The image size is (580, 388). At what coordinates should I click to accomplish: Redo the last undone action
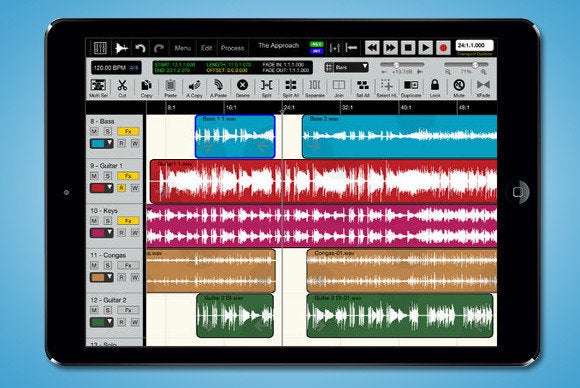click(x=159, y=48)
